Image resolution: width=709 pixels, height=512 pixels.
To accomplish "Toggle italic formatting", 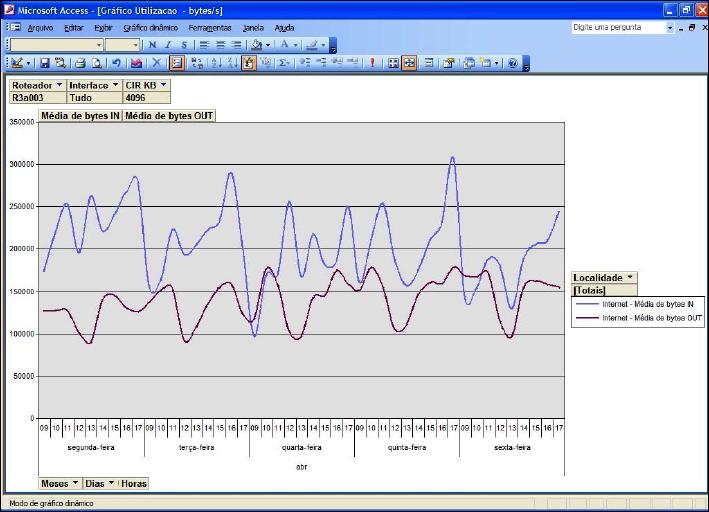I will tap(168, 45).
